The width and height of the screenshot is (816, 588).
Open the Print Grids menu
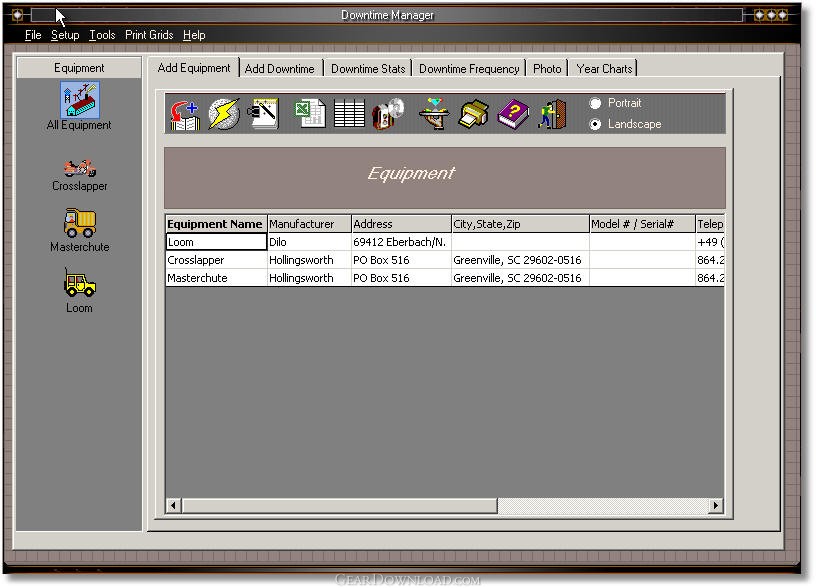pyautogui.click(x=149, y=35)
